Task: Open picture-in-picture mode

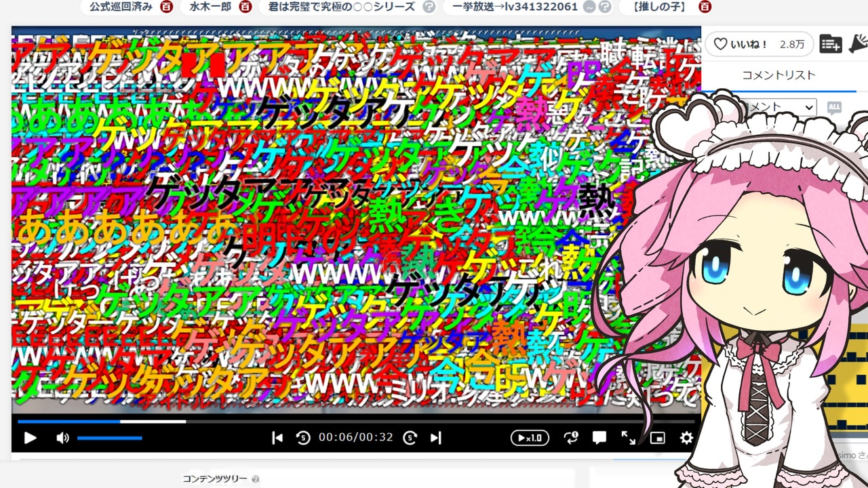Action: (657, 438)
